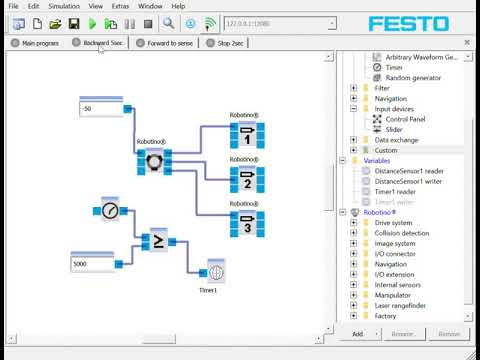Switch to the Main program tab
The width and height of the screenshot is (480, 360).
coord(35,43)
